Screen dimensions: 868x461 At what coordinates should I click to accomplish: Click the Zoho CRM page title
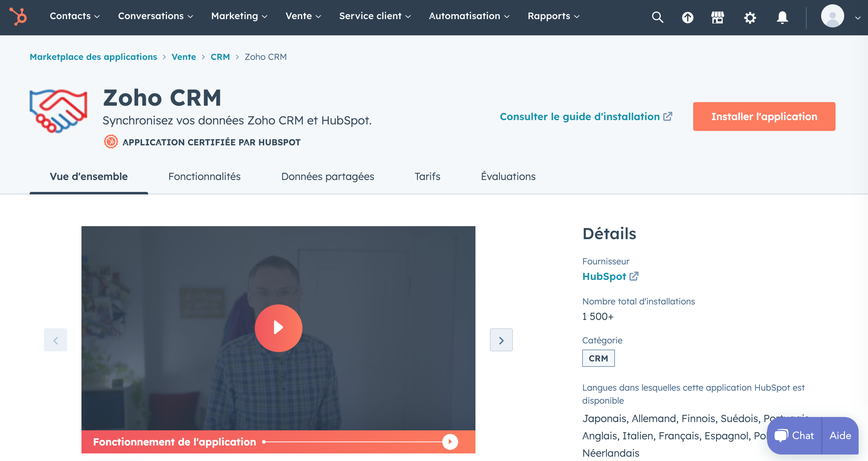pyautogui.click(x=162, y=98)
